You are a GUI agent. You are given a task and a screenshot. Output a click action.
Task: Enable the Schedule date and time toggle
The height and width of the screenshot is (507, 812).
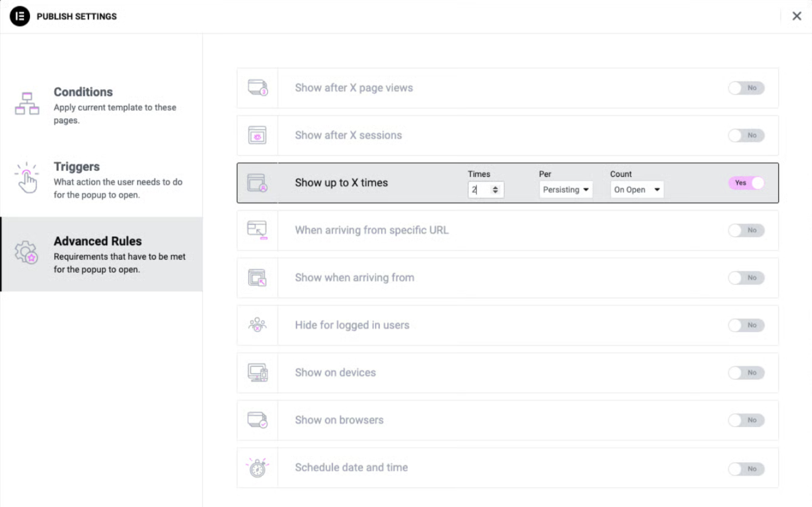click(746, 469)
